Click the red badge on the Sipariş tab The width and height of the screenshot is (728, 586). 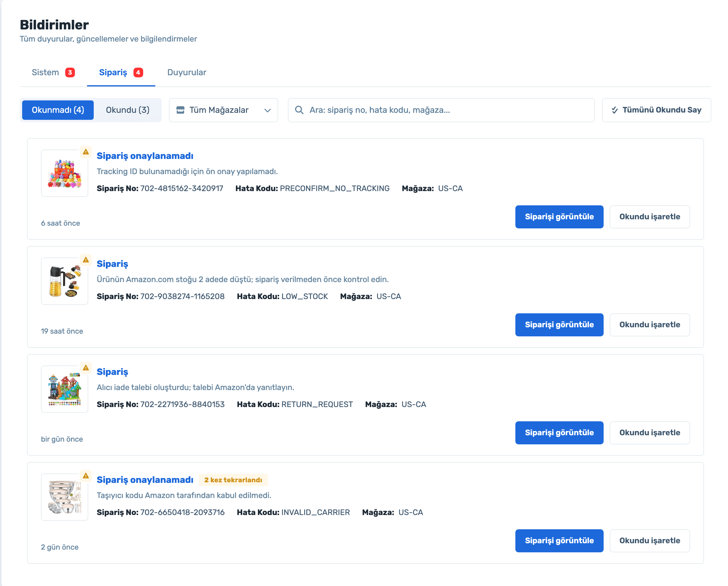[138, 72]
